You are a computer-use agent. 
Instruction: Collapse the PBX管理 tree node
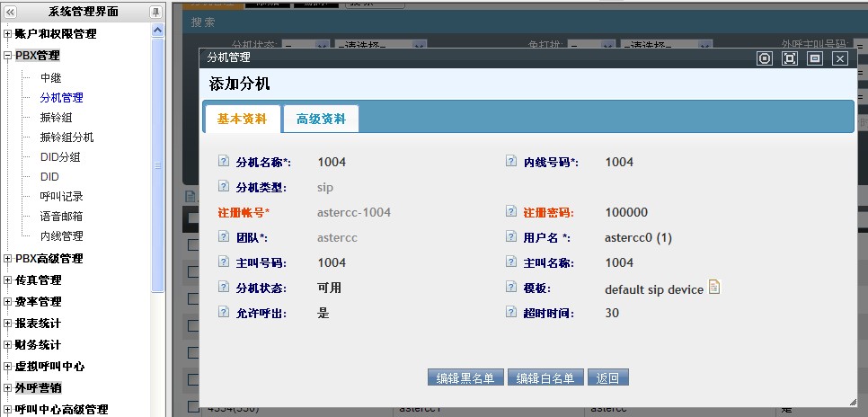(x=8, y=56)
